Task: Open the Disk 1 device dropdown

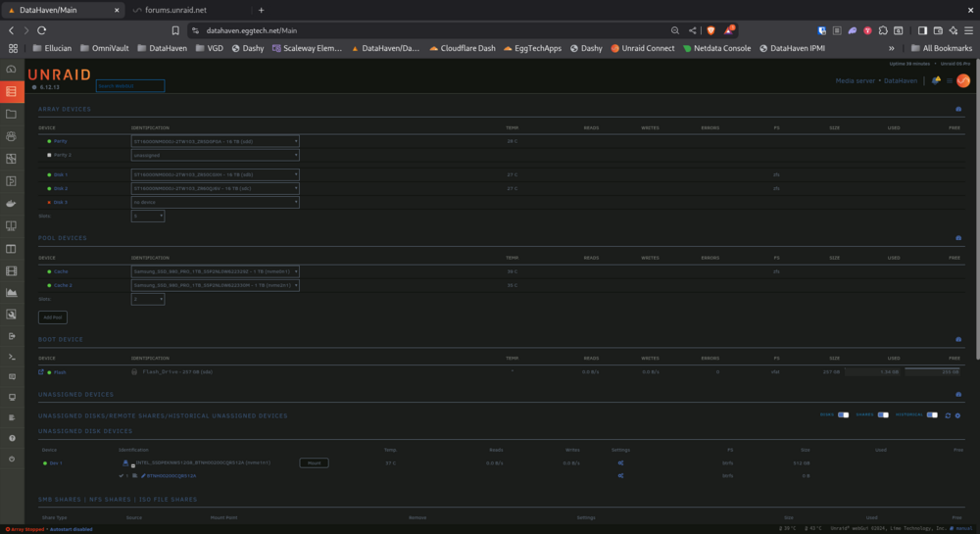Action: [215, 174]
